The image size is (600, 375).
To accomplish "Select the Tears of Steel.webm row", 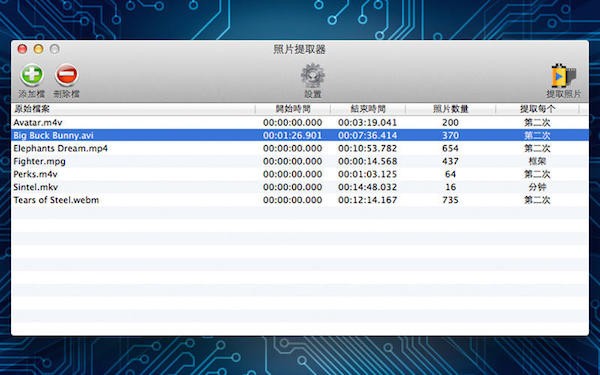I will (300, 200).
